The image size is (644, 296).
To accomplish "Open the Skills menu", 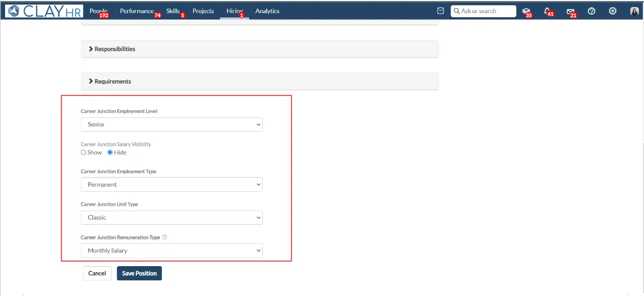I will 173,11.
